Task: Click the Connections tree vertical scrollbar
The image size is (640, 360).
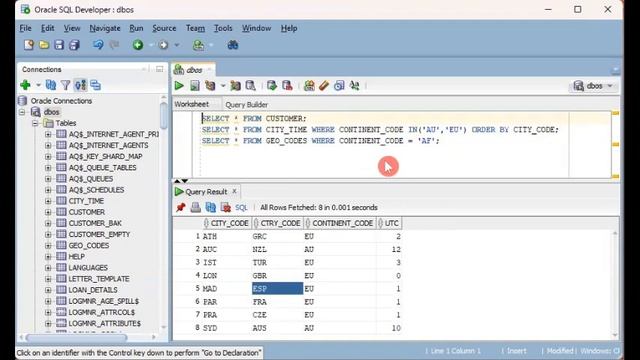Action: coord(164,116)
